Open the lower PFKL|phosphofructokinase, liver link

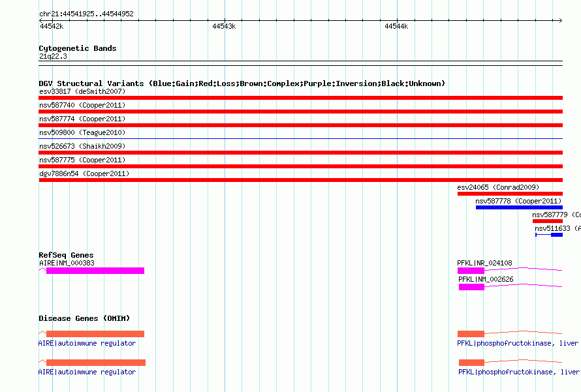click(519, 372)
